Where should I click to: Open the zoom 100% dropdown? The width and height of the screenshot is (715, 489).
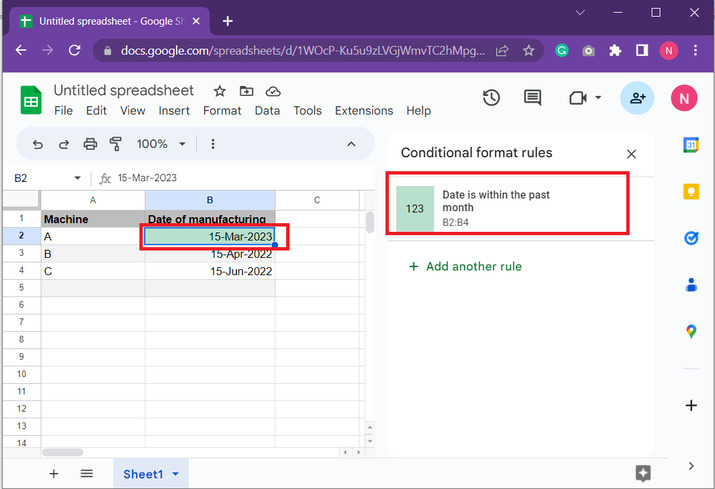click(161, 144)
